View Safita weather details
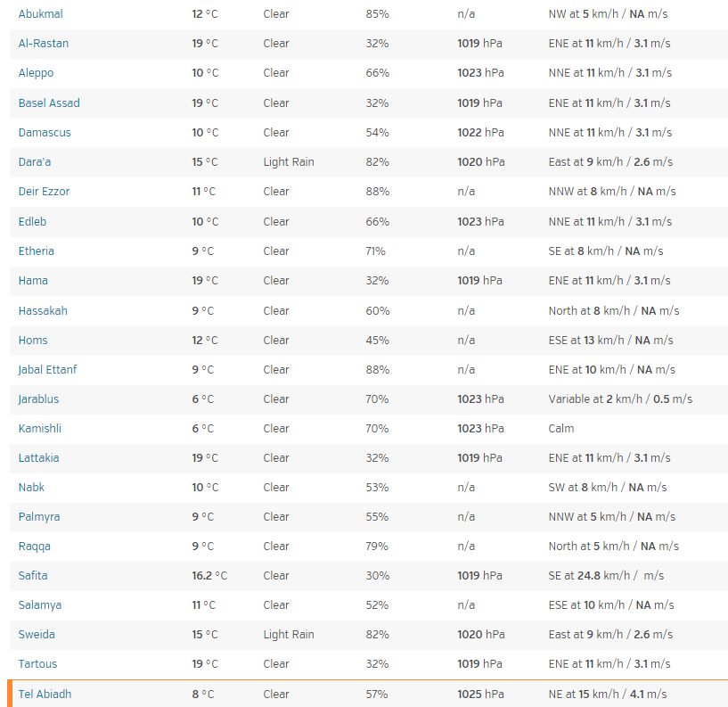The image size is (728, 707). click(x=32, y=576)
